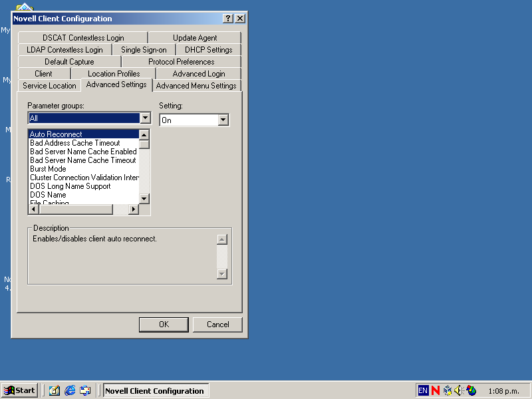The height and width of the screenshot is (399, 532).
Task: Select the Advanced Settings tab
Action: 116,84
